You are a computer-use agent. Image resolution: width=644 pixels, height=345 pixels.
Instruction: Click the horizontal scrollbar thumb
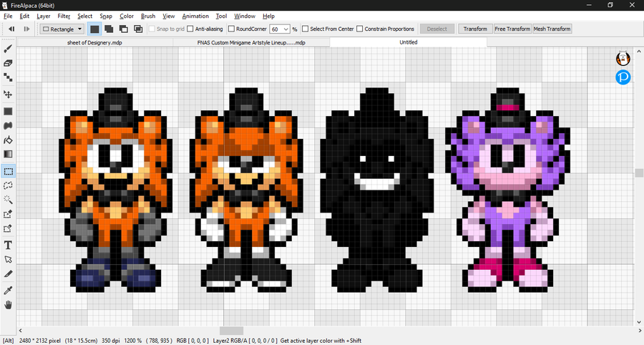coord(231,331)
